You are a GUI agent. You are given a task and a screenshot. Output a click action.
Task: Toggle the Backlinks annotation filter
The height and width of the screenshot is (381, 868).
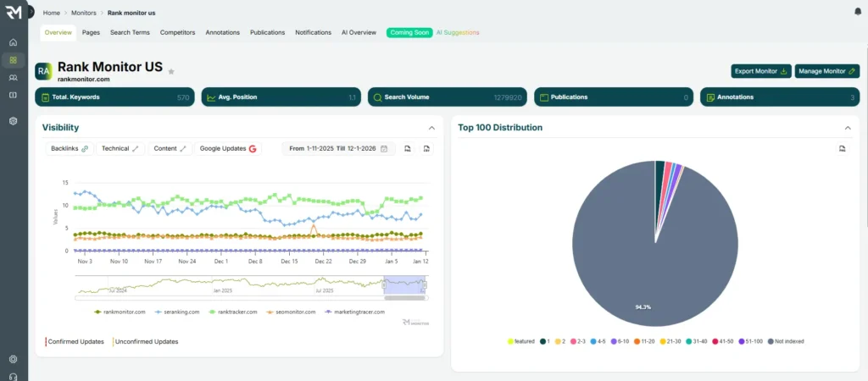click(x=69, y=148)
